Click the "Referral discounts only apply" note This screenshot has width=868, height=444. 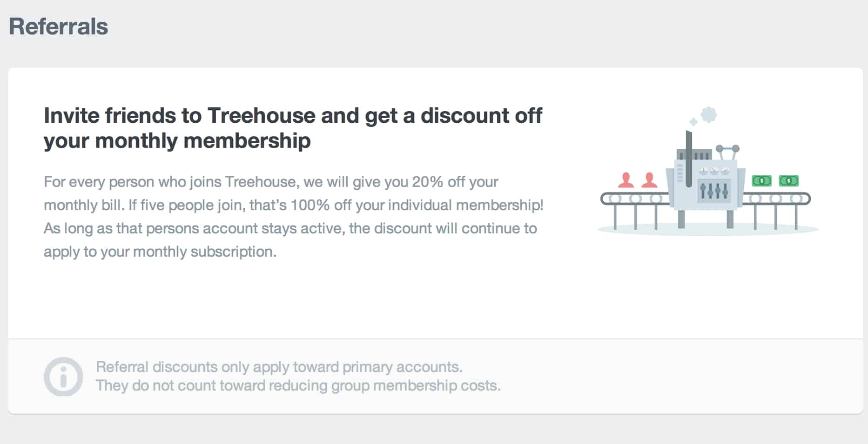(x=279, y=367)
